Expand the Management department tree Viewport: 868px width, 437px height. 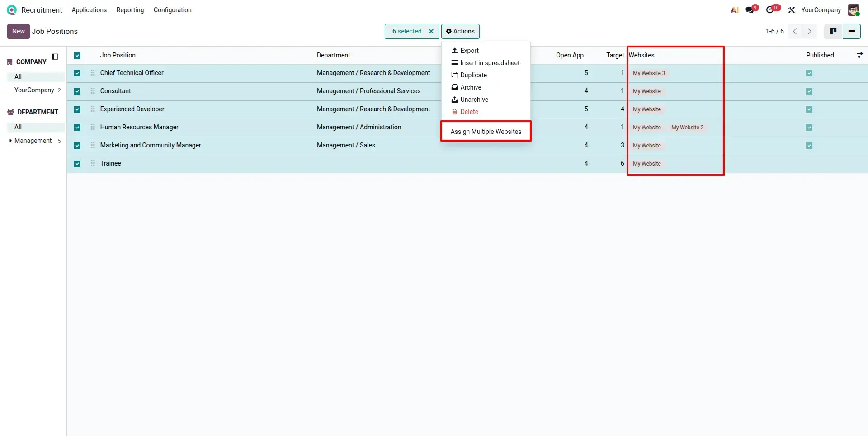tap(10, 141)
